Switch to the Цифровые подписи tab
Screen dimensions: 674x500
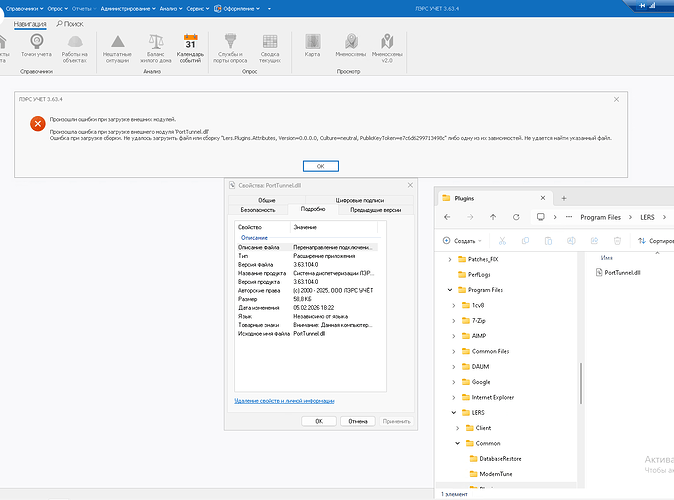click(x=361, y=201)
